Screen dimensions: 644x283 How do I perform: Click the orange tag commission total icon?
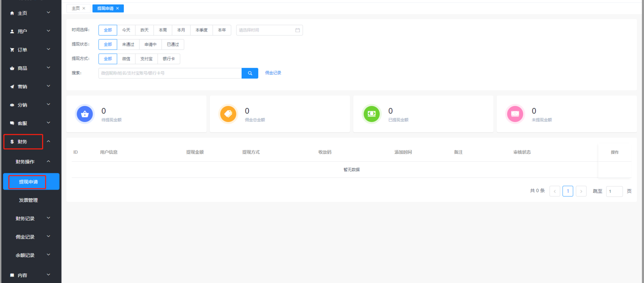[228, 114]
